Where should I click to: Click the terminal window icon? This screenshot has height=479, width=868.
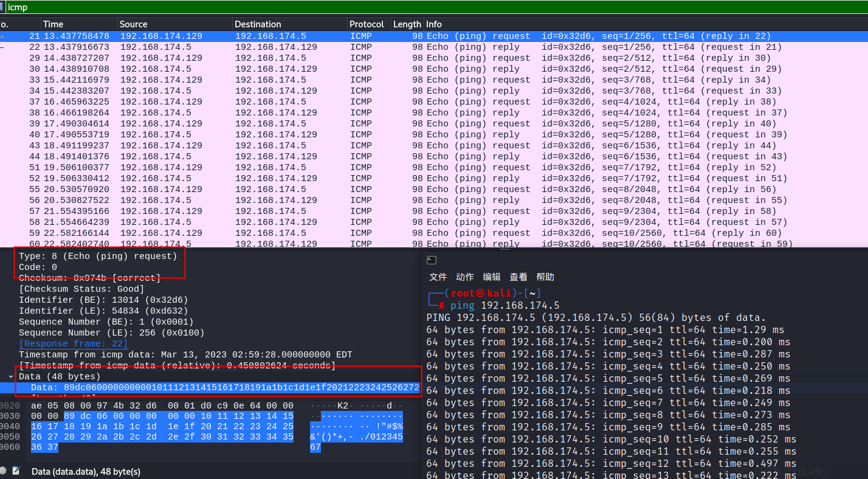pyautogui.click(x=432, y=260)
